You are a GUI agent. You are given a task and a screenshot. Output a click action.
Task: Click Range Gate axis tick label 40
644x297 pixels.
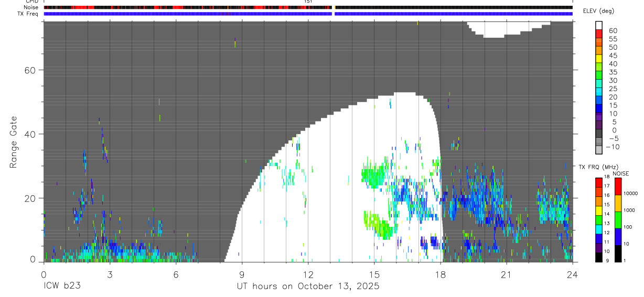(x=29, y=134)
